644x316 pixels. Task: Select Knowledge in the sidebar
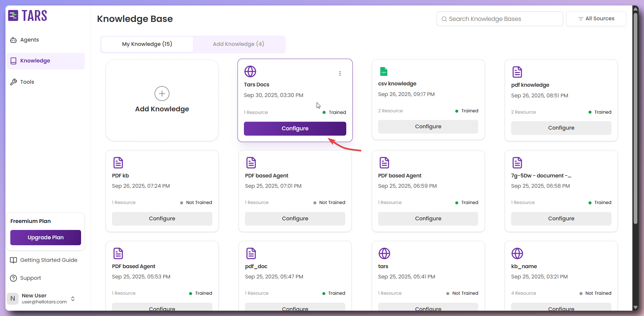pyautogui.click(x=46, y=61)
